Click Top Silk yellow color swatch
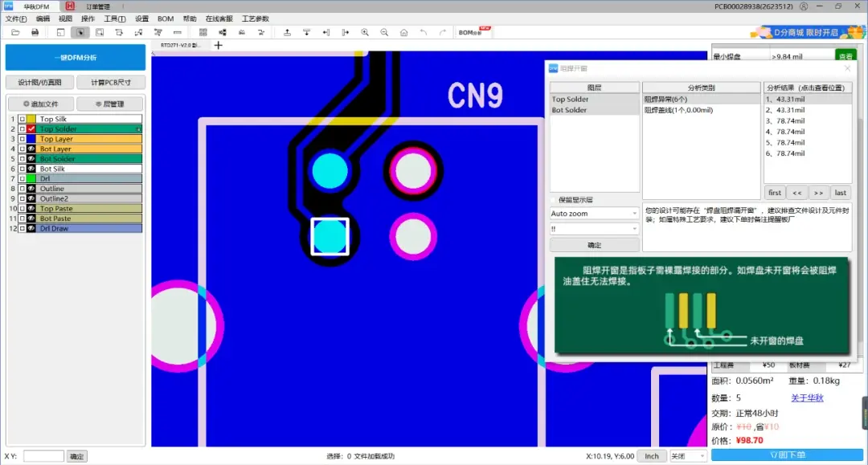The image size is (868, 465). (31, 119)
